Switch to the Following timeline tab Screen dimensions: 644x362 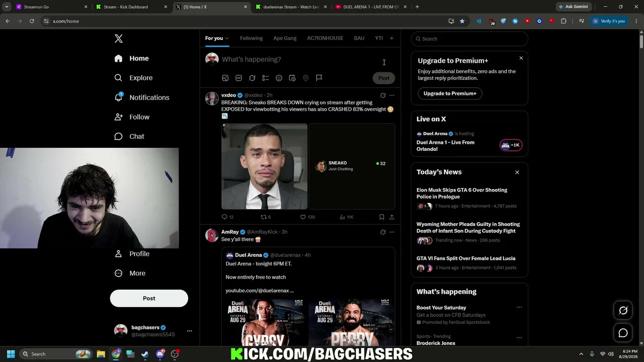pos(251,38)
